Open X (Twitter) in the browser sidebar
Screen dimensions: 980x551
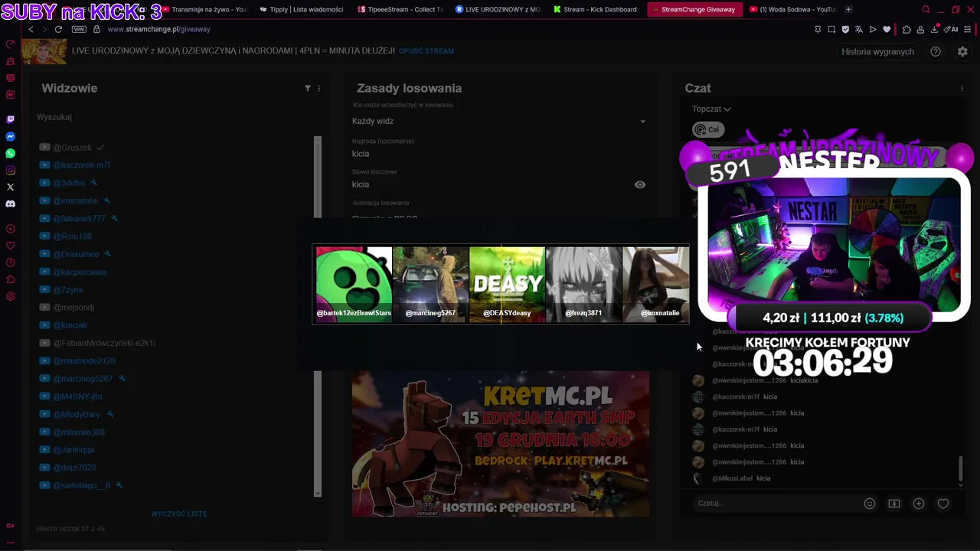(x=11, y=187)
